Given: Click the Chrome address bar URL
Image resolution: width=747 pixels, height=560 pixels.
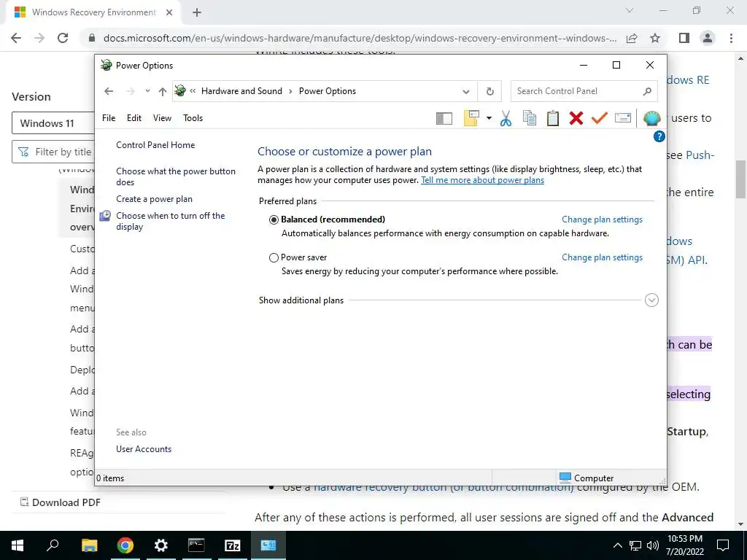Looking at the screenshot, I should click(360, 38).
